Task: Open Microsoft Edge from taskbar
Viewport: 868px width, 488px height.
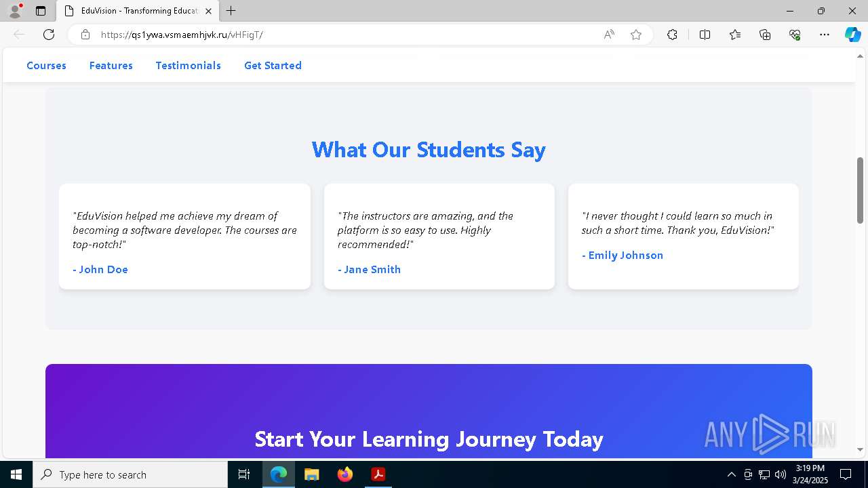Action: (279, 474)
